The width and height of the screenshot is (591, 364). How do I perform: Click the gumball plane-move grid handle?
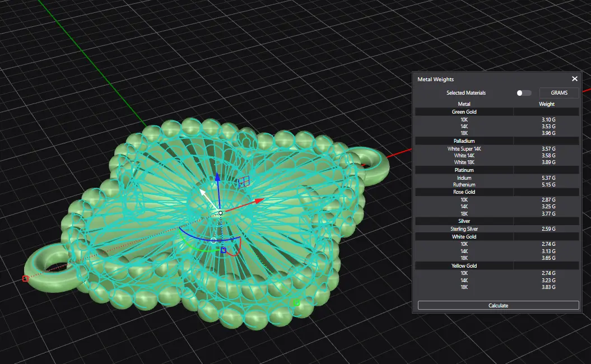[x=243, y=182]
